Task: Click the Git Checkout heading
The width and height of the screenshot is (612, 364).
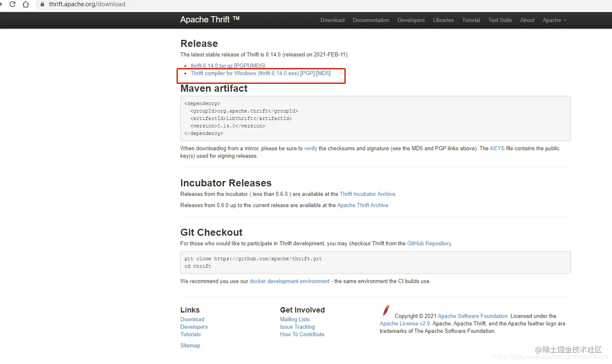Action: [x=211, y=232]
